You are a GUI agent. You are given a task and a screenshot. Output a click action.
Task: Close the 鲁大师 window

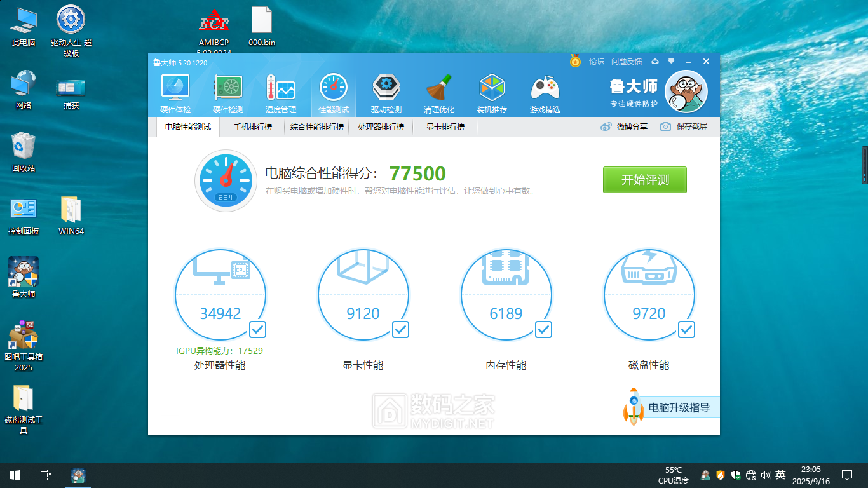click(706, 62)
